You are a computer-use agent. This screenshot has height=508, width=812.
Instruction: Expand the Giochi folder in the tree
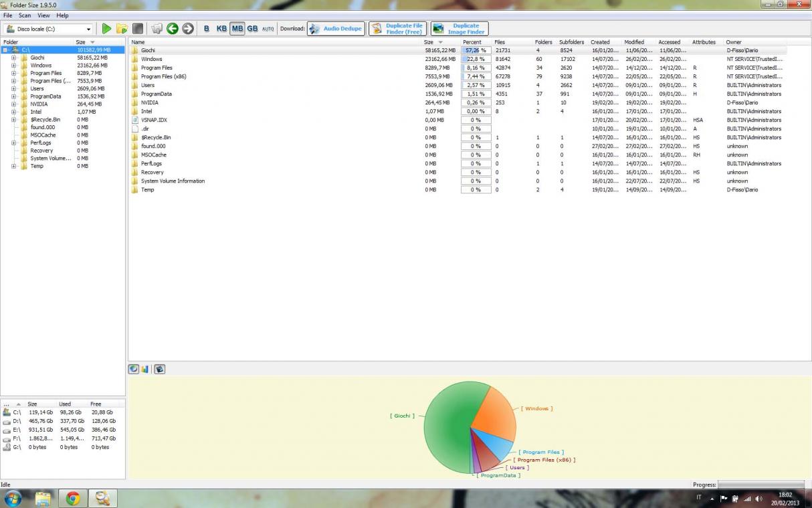coord(13,58)
